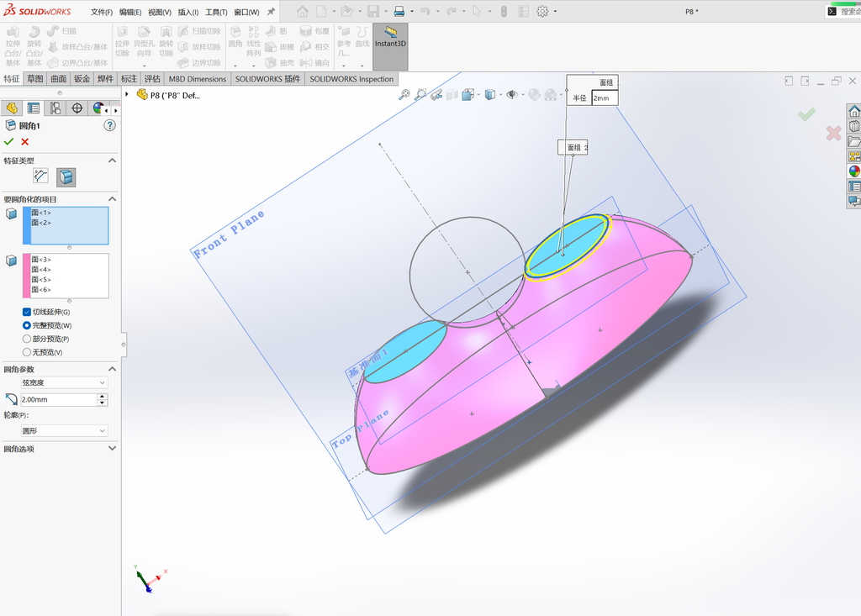Open the Design Library books icon in task pane
This screenshot has height=616, width=861.
tap(854, 126)
